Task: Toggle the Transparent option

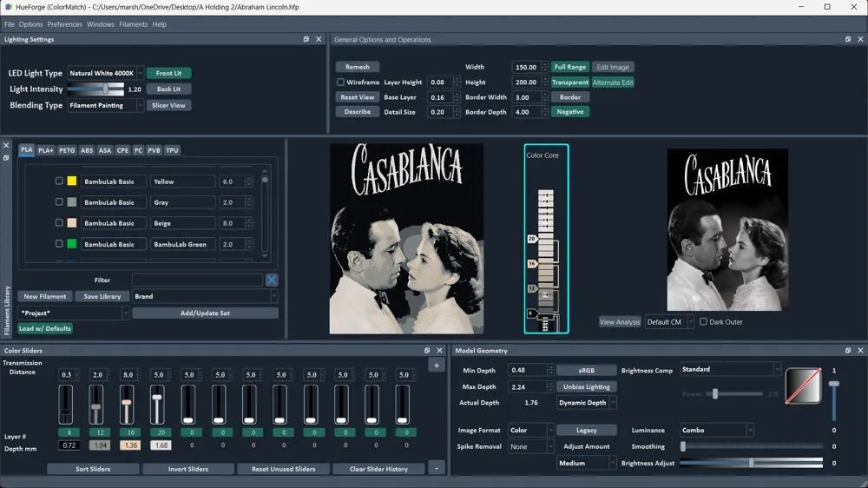Action: pos(569,82)
